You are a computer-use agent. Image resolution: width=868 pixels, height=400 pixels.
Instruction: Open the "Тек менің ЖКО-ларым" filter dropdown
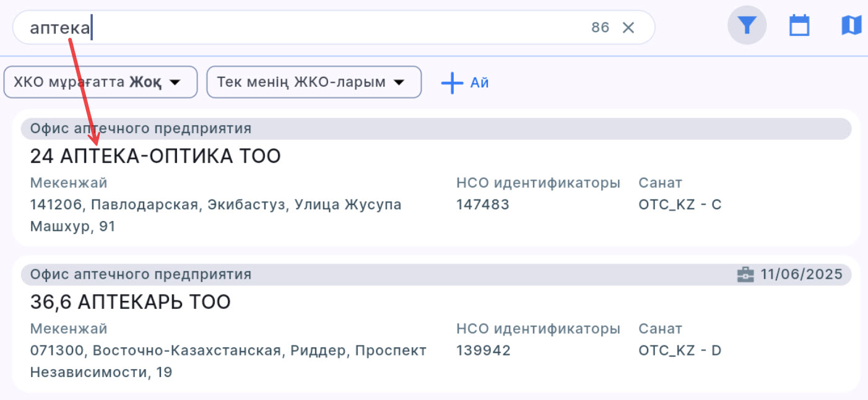(314, 82)
